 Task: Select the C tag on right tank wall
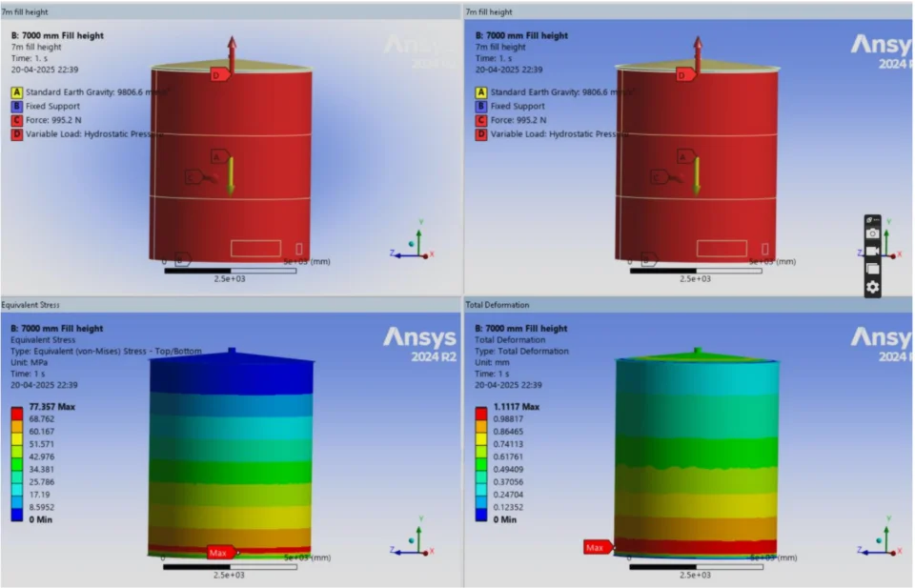(x=660, y=176)
